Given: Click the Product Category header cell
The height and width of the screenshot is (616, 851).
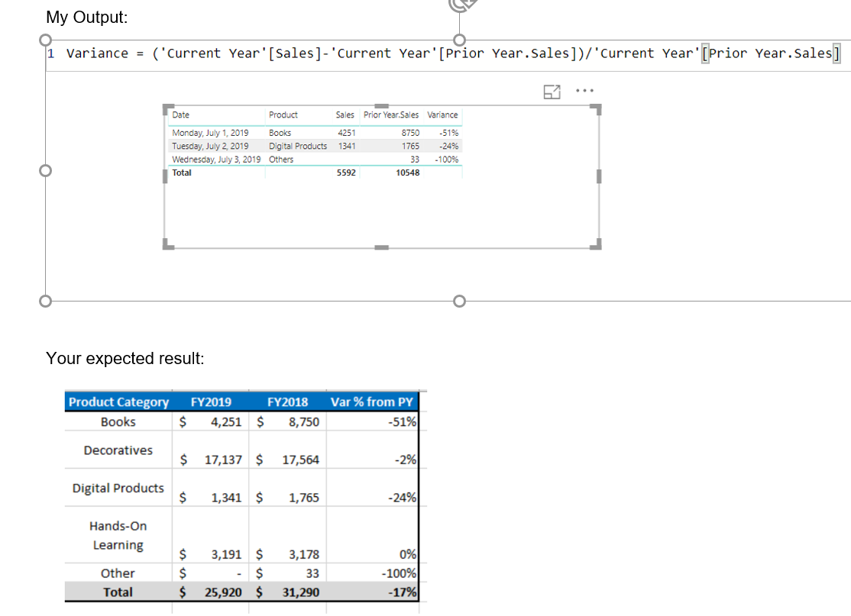Looking at the screenshot, I should (x=118, y=402).
